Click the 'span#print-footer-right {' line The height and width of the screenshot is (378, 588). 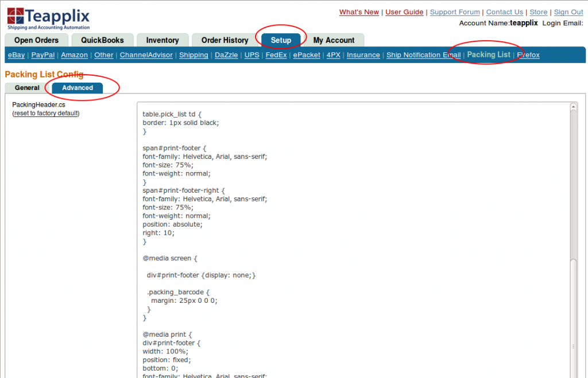click(183, 190)
